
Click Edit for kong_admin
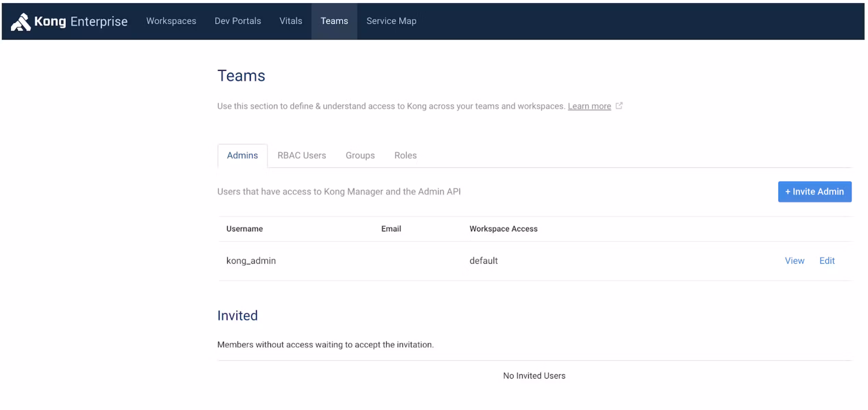(x=827, y=261)
